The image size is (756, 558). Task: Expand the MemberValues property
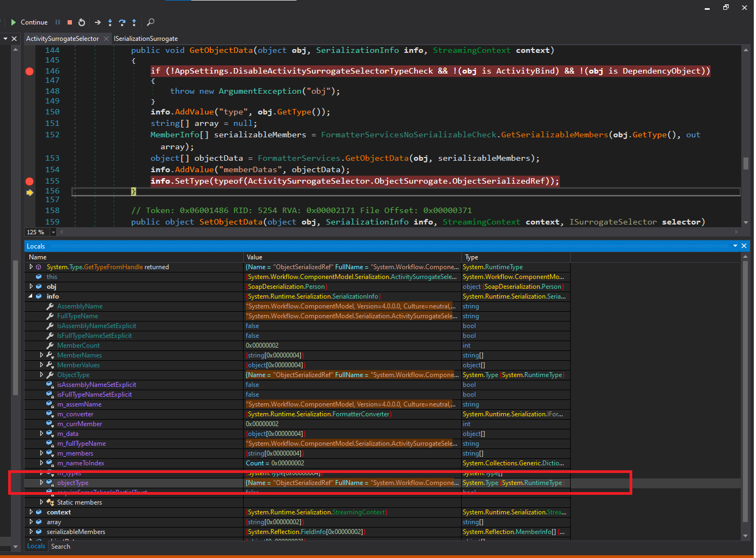tap(41, 365)
